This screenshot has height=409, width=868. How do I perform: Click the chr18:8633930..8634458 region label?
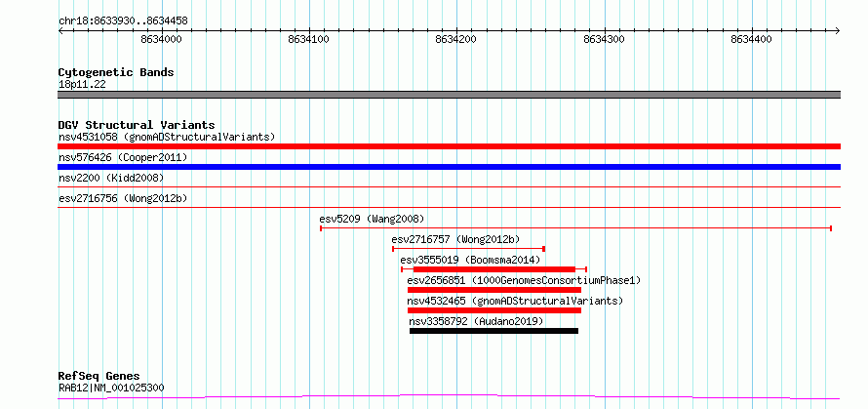[123, 21]
